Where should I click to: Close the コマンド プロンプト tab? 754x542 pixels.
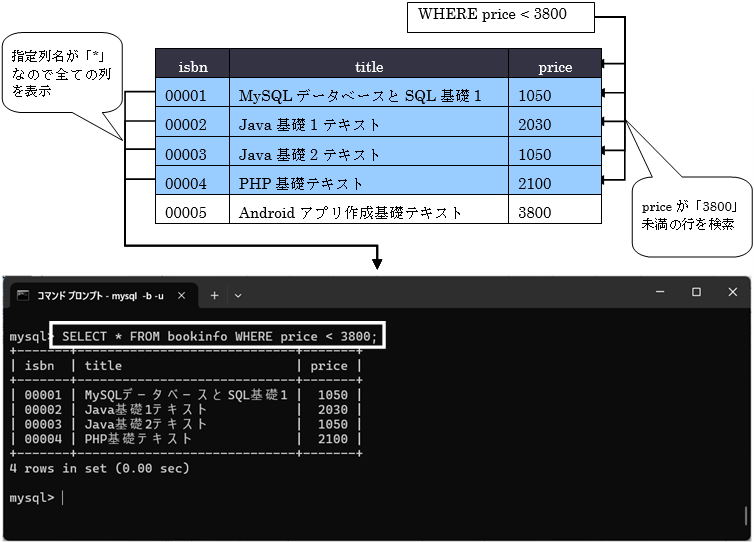click(x=181, y=296)
